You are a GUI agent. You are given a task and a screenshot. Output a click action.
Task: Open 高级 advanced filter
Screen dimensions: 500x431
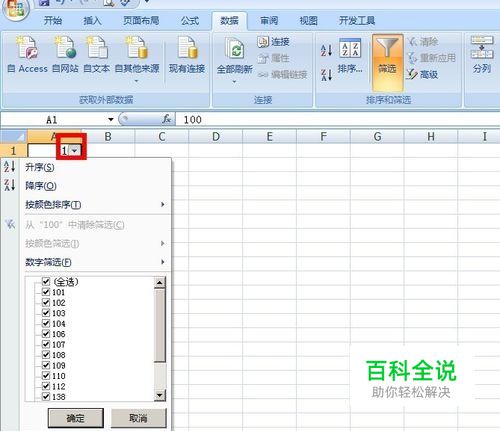tap(422, 74)
